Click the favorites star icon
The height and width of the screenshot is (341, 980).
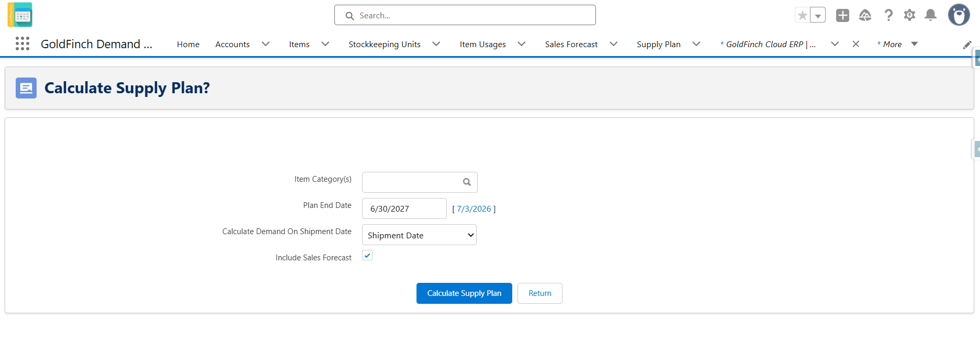point(802,15)
